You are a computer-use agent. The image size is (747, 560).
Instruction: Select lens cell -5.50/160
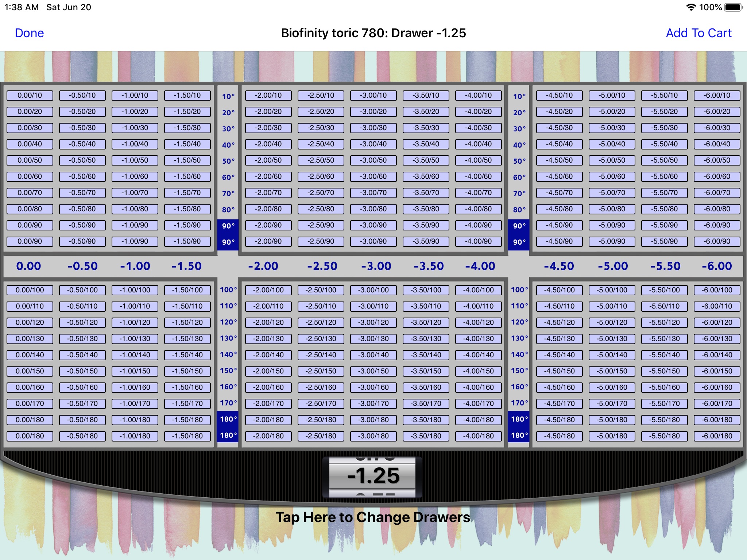pyautogui.click(x=665, y=388)
